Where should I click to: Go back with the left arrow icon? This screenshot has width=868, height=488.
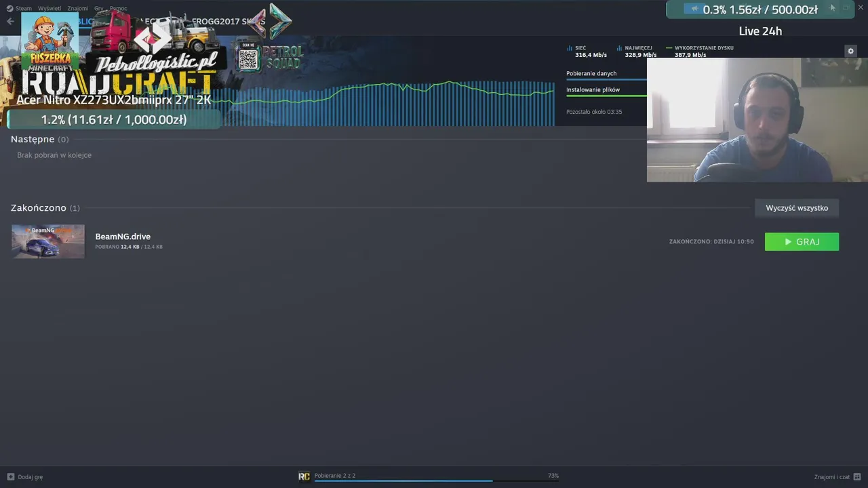[x=10, y=22]
